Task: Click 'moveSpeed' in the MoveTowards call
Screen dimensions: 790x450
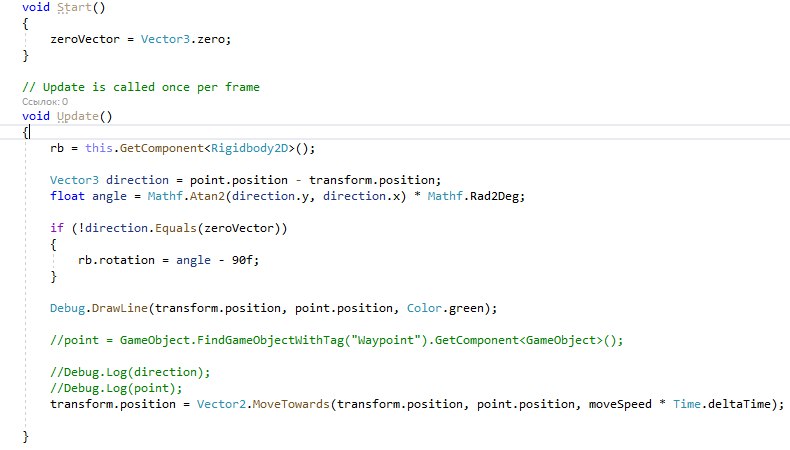Action: tap(620, 404)
